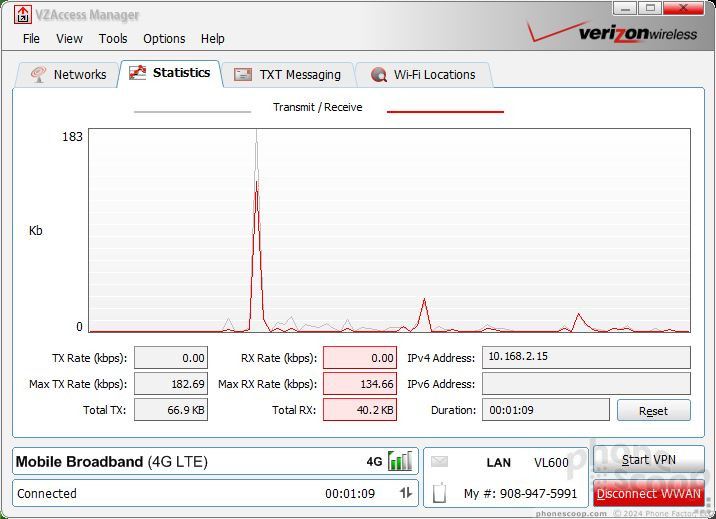Click the 183 graph maximum label
Screen dimensions: 716x519
click(72, 136)
